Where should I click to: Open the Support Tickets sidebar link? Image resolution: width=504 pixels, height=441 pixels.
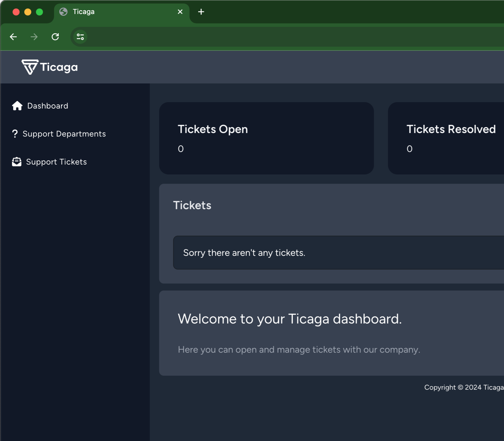point(49,162)
